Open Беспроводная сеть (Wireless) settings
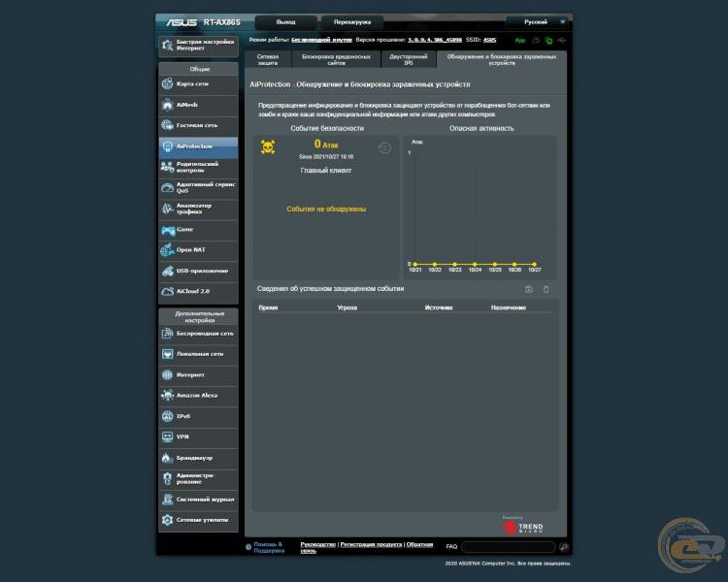Viewport: 728px width, 582px height. pyautogui.click(x=198, y=334)
